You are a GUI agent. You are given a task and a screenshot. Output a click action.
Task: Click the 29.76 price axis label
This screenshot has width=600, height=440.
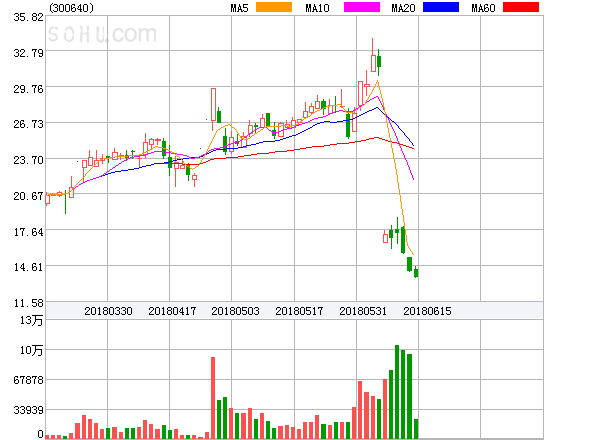click(28, 89)
